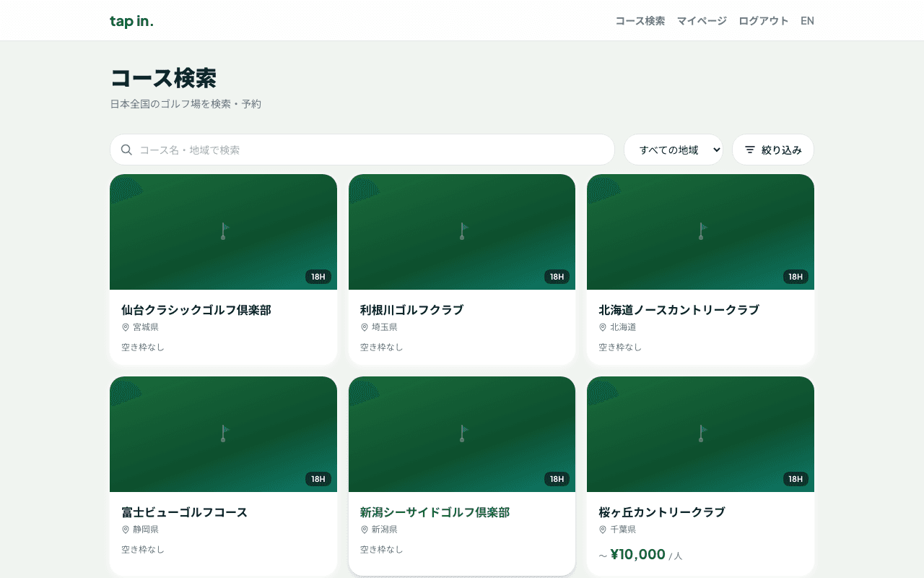924x578 pixels.
Task: Click the location pin icon beside 千葉県
Action: tap(603, 529)
